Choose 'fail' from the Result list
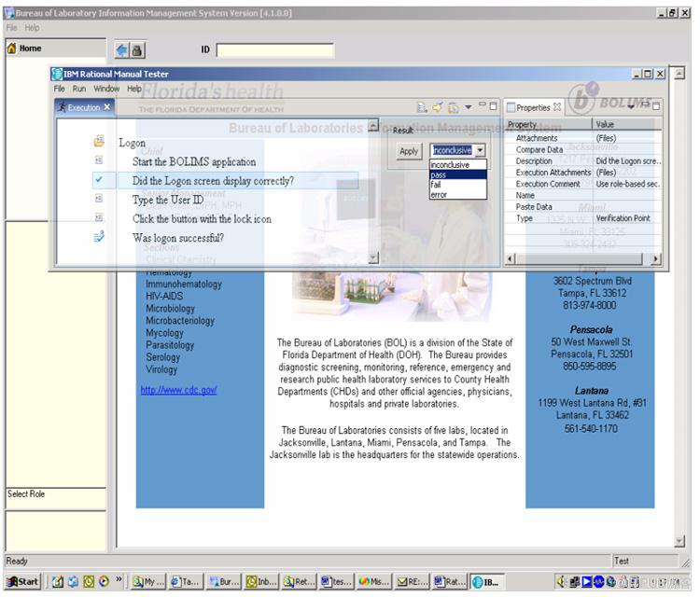700x597 pixels. coord(458,185)
